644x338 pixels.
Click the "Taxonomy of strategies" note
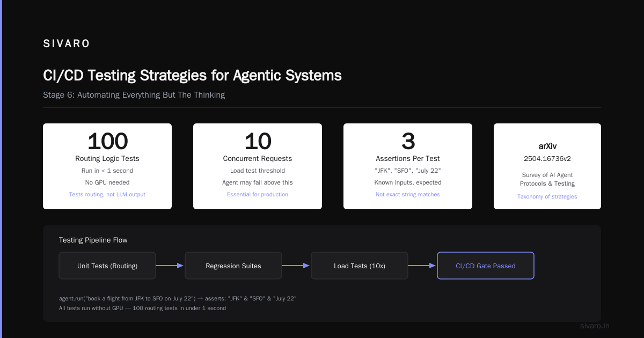click(x=547, y=196)
